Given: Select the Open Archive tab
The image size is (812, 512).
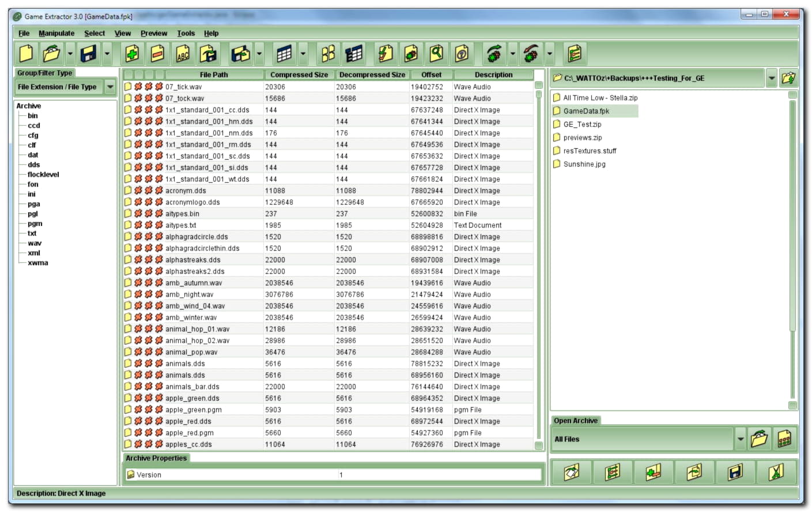Looking at the screenshot, I should 576,421.
